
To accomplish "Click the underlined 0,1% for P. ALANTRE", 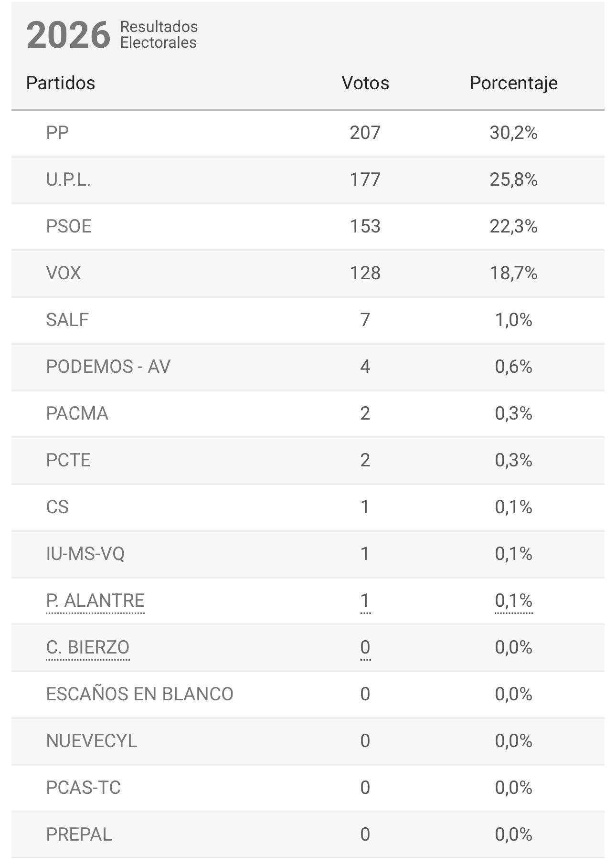I will 513,601.
